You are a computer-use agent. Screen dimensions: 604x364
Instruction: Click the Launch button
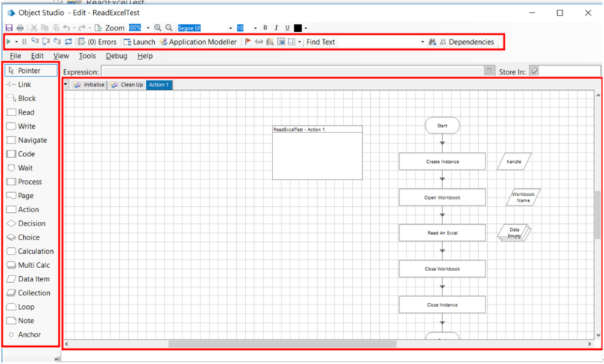point(139,42)
